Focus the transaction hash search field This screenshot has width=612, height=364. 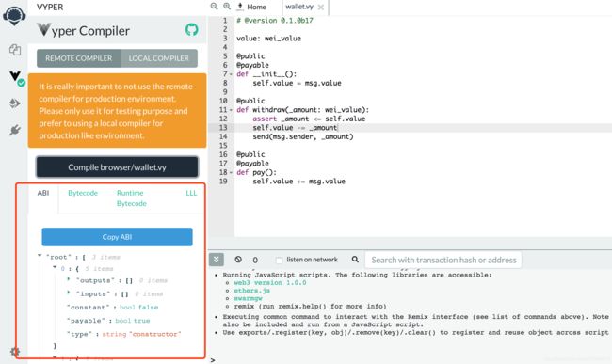tap(443, 260)
